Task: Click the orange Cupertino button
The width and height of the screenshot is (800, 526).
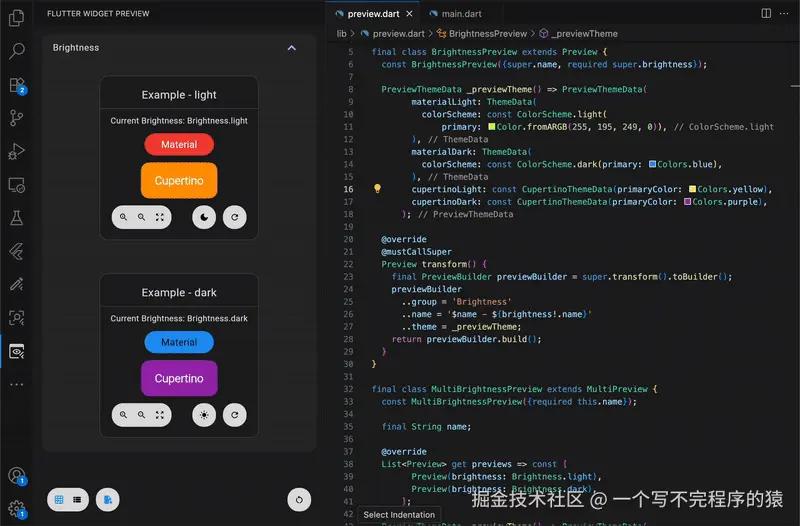Action: tap(179, 181)
